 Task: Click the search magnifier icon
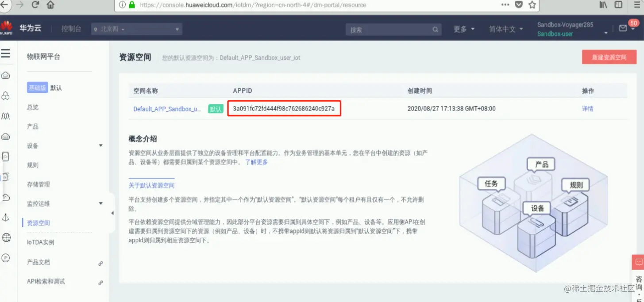[436, 30]
